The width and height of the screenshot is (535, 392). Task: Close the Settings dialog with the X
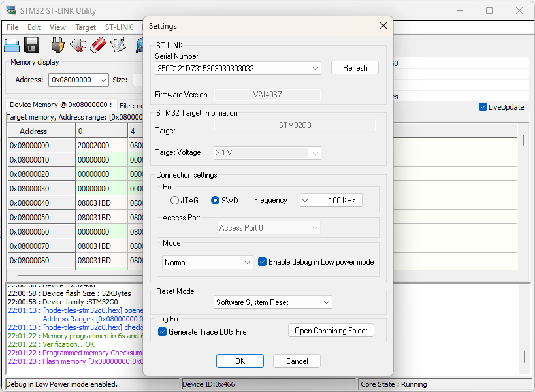tap(383, 25)
